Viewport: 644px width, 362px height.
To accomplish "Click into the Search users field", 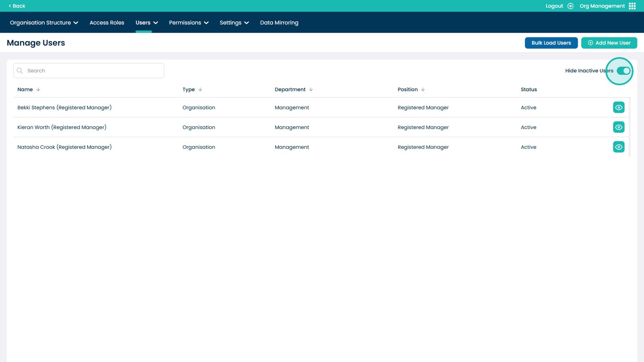I will click(93, 71).
